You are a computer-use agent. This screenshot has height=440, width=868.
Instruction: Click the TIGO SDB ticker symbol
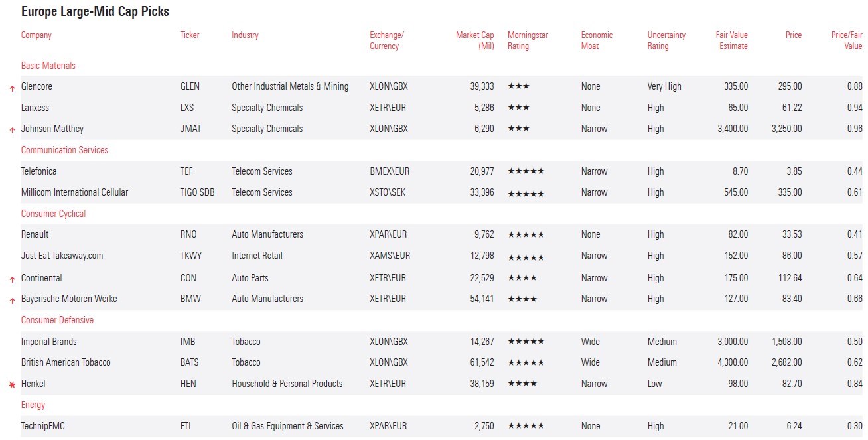[x=197, y=192]
